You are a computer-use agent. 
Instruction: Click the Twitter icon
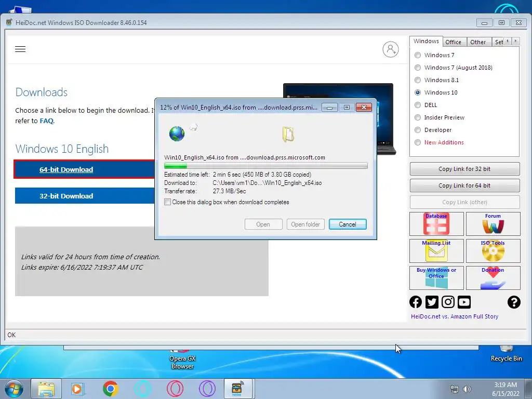432,302
